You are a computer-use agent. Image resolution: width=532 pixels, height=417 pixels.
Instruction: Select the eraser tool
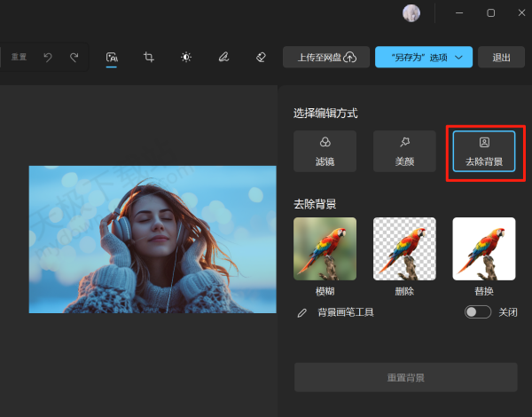point(261,57)
